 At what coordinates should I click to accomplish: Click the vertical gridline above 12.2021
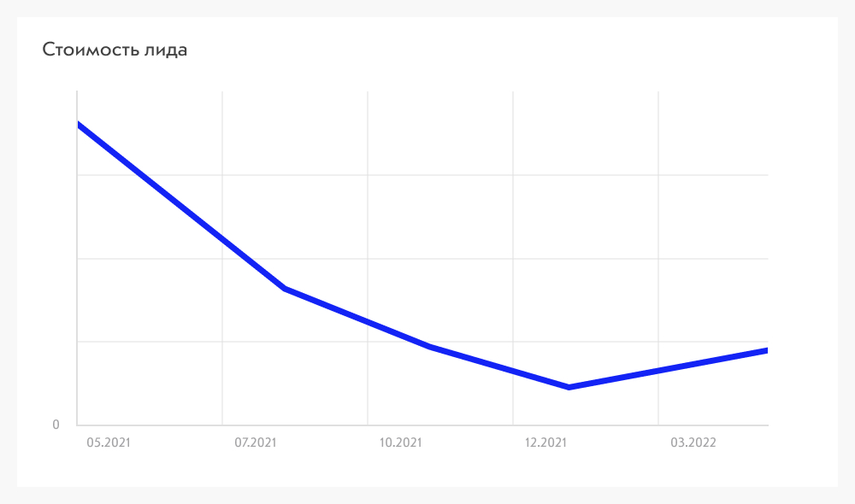tap(513, 218)
